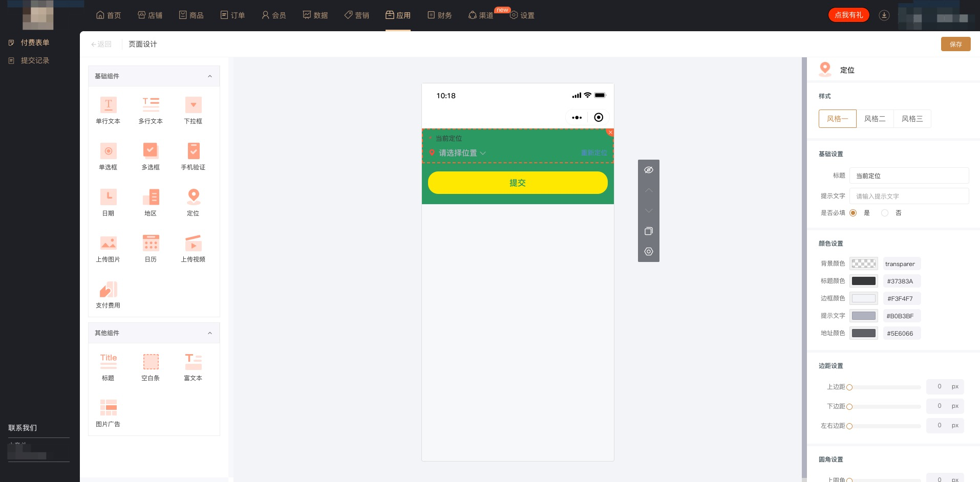This screenshot has height=482, width=980.
Task: Add the 日期 component
Action: [108, 202]
